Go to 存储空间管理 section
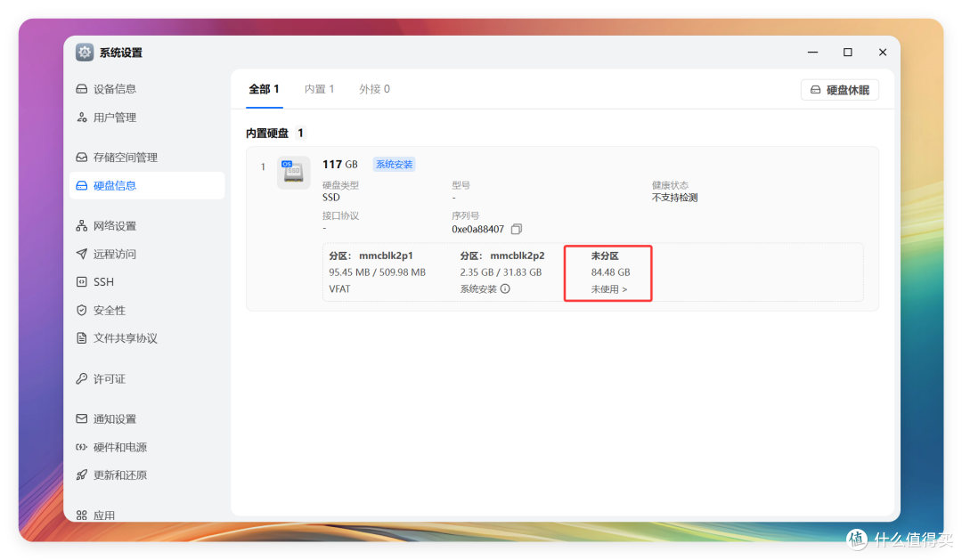 [126, 157]
